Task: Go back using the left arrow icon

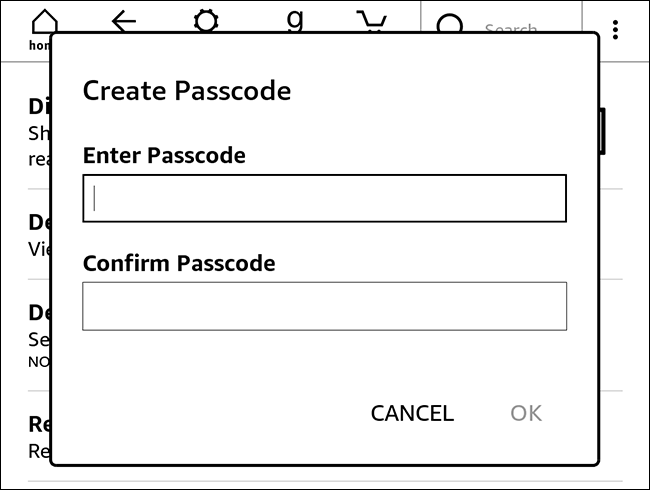Action: [x=124, y=20]
